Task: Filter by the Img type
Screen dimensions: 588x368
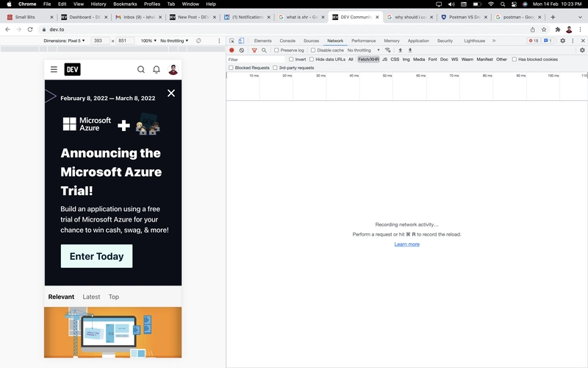Action: coord(406,60)
